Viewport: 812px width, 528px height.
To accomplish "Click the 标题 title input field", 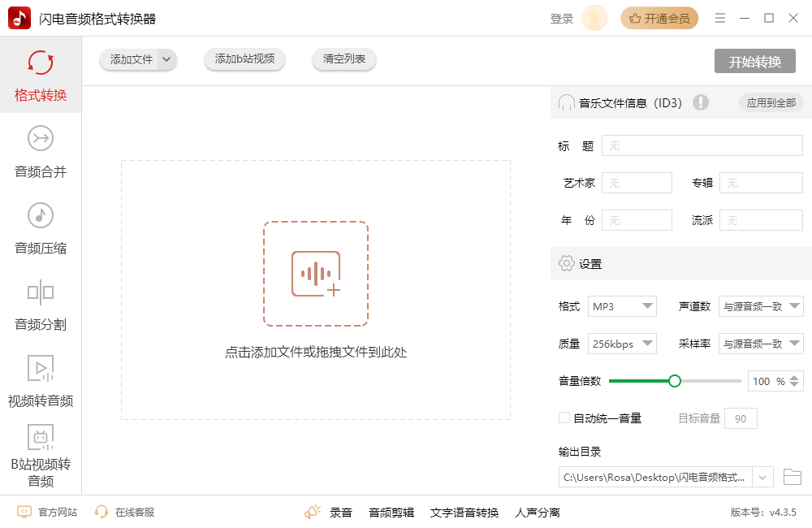I will 702,145.
